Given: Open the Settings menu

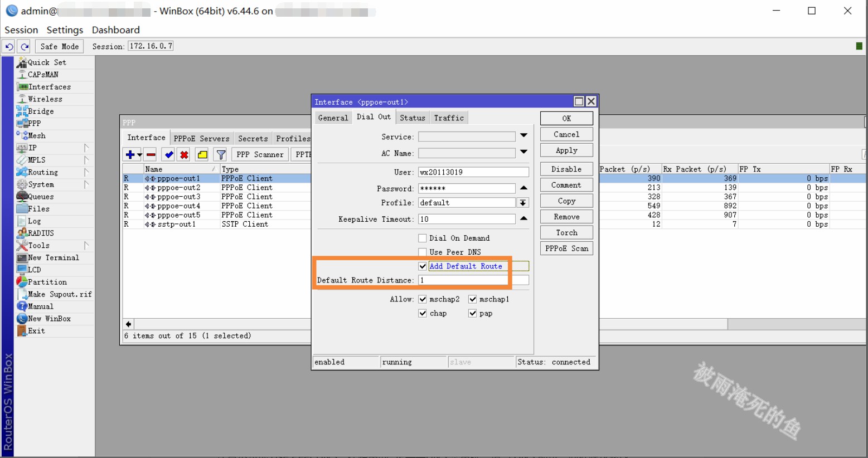Looking at the screenshot, I should (65, 30).
